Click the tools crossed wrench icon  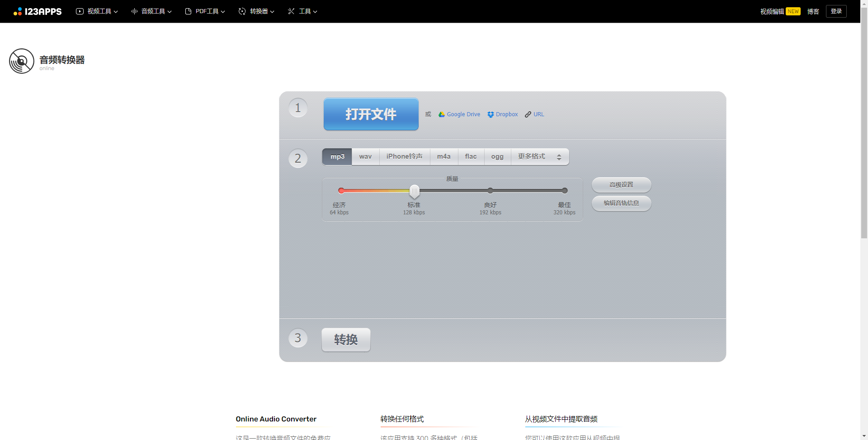[291, 11]
